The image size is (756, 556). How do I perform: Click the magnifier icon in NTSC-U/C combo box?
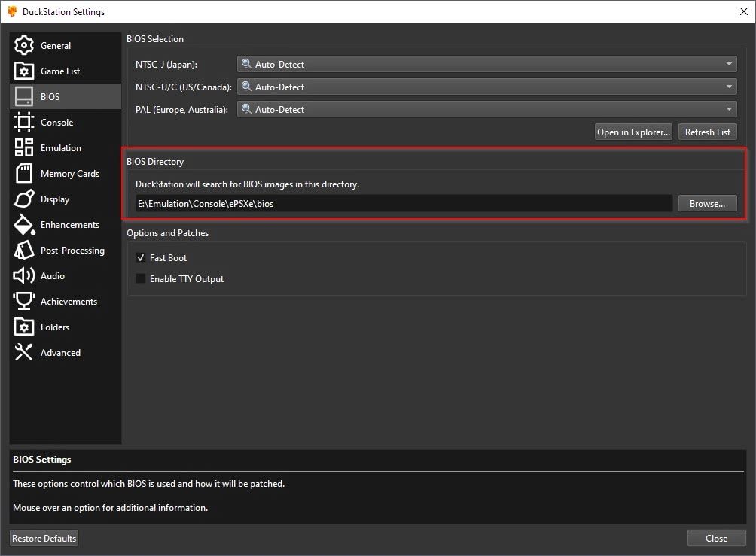click(246, 87)
